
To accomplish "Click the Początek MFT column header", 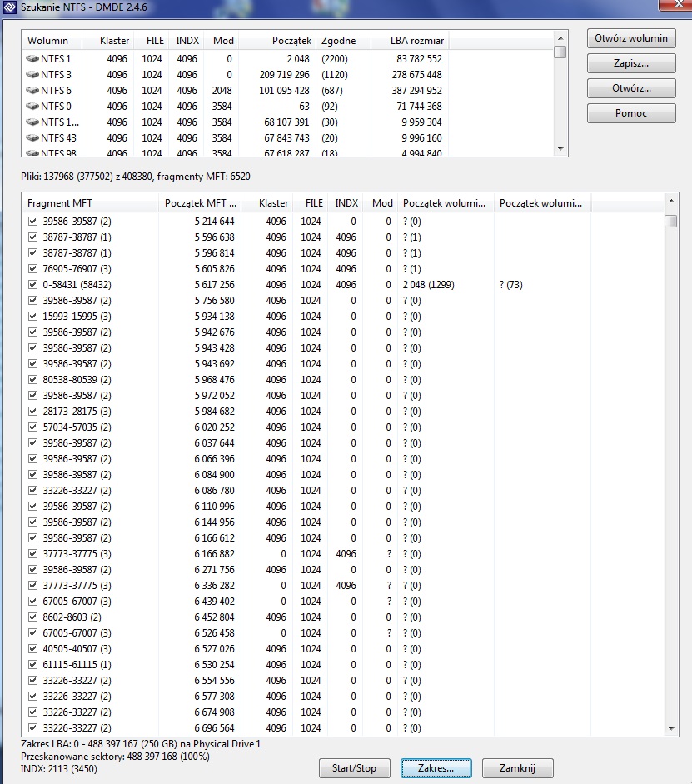I will pyautogui.click(x=201, y=203).
